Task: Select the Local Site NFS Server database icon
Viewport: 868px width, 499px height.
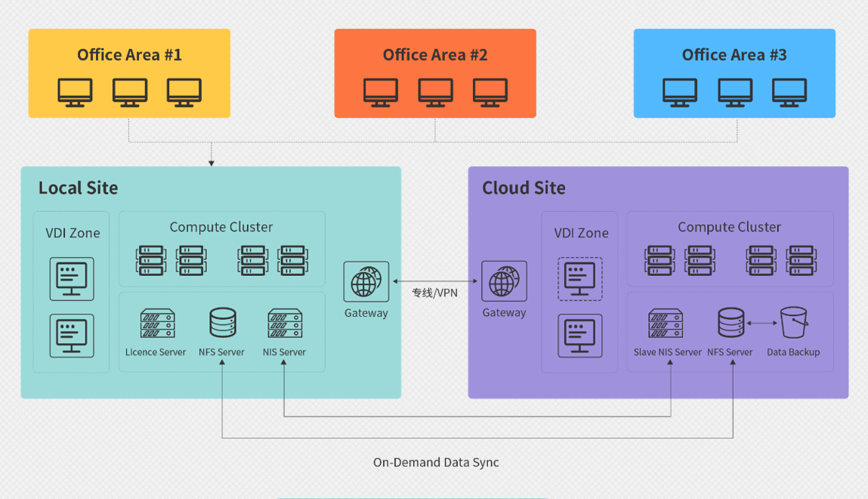Action: coord(223,323)
